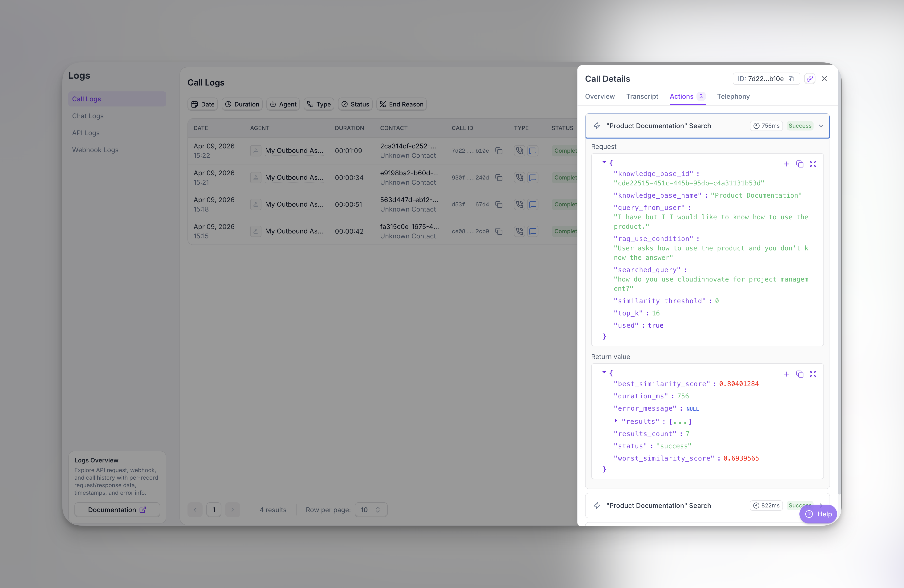
Task: Click the plus icon in Return value panel
Action: coord(786,375)
